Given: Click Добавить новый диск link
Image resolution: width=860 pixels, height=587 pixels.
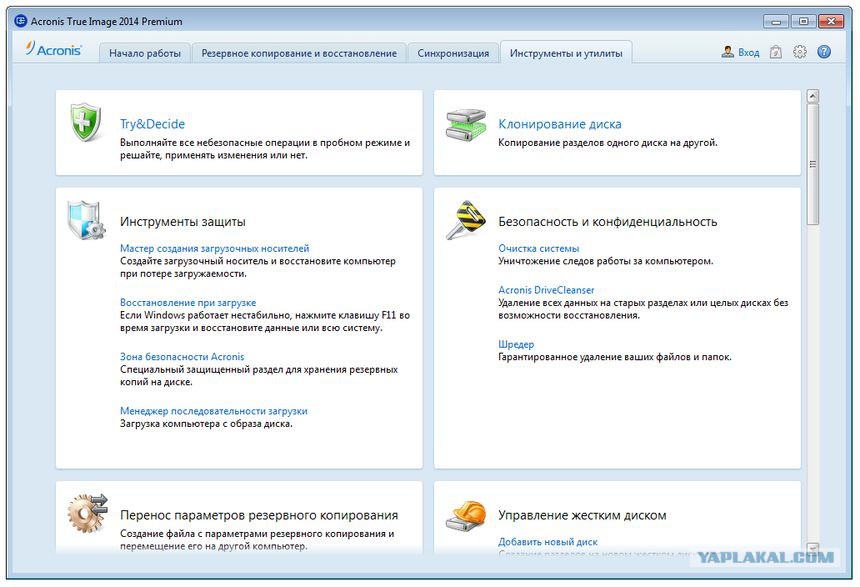Looking at the screenshot, I should click(548, 541).
